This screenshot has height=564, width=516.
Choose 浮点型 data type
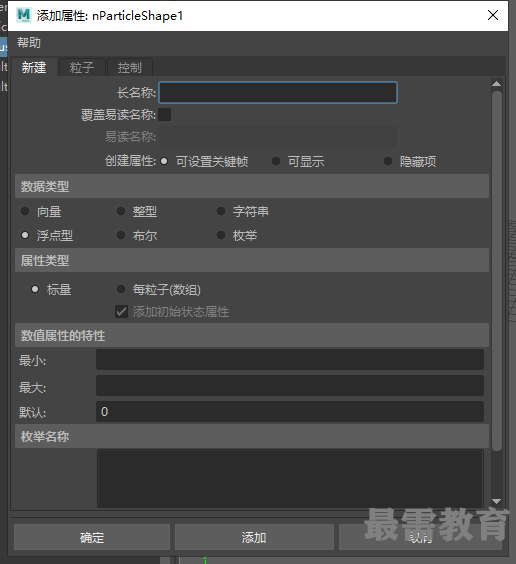click(x=25, y=235)
